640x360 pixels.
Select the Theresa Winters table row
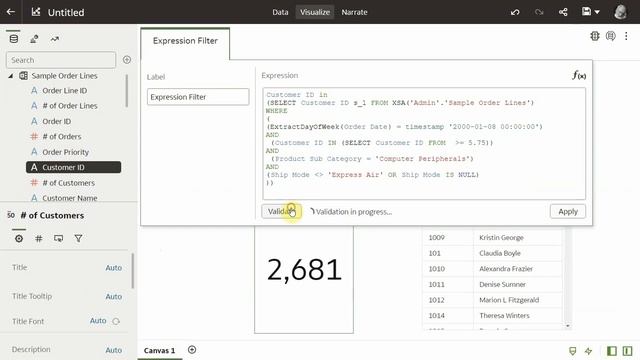click(x=492, y=316)
